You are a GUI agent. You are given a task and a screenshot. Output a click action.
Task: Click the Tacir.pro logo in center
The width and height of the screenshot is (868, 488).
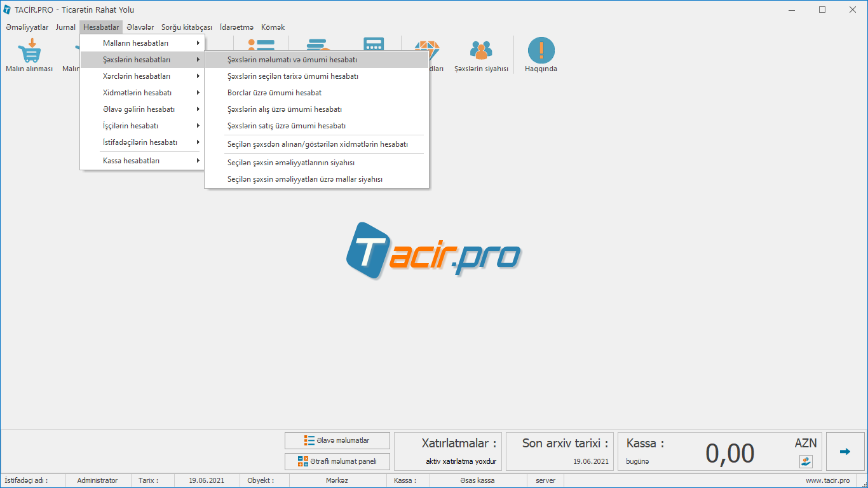tap(433, 250)
